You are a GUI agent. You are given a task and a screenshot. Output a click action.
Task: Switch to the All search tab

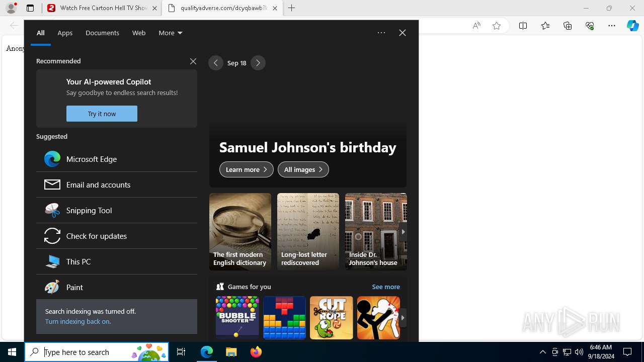click(41, 33)
